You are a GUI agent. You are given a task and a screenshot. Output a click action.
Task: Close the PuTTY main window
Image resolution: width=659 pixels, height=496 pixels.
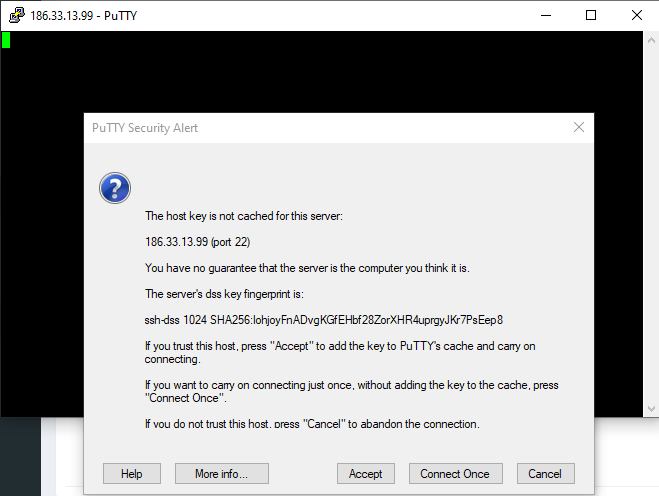coord(636,16)
